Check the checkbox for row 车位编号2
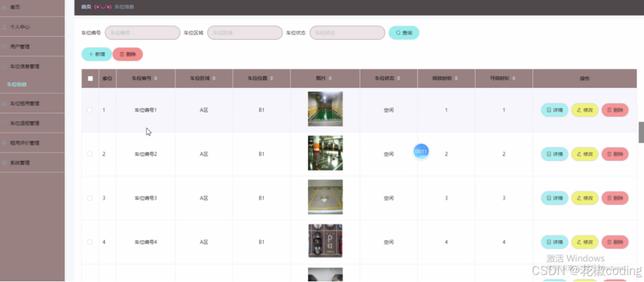 (x=90, y=154)
